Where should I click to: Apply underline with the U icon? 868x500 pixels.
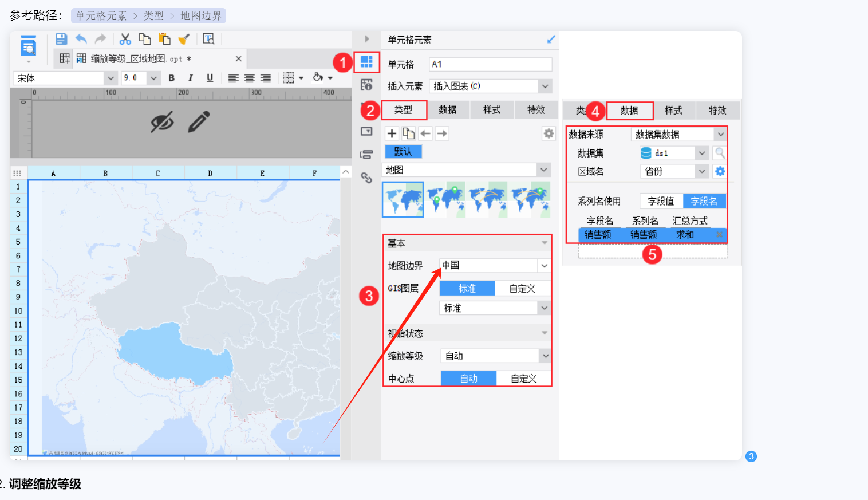(x=210, y=78)
